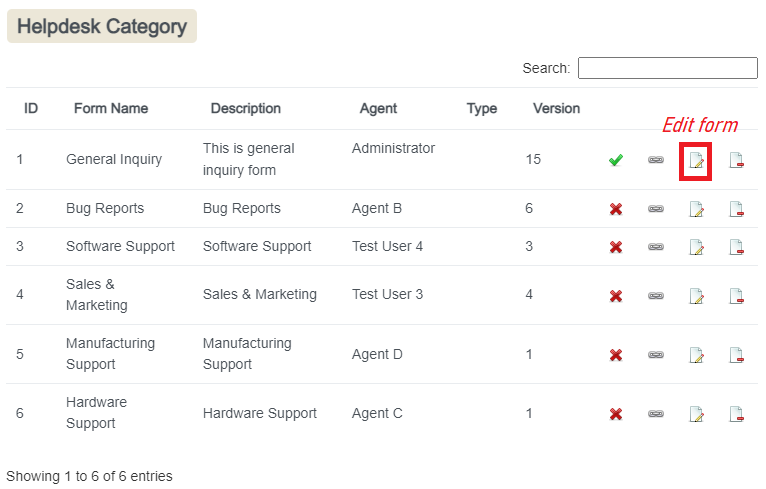Delete the Software Support form
The width and height of the screenshot is (766, 489).
click(736, 247)
